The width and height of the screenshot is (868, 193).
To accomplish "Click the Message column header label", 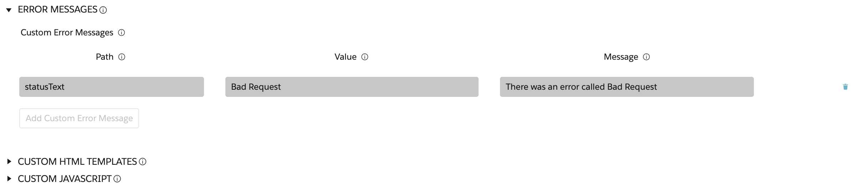I will click(621, 57).
